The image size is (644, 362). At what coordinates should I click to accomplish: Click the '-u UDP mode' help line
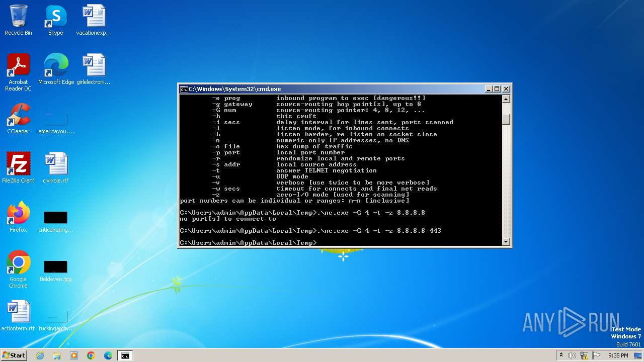[x=260, y=176]
